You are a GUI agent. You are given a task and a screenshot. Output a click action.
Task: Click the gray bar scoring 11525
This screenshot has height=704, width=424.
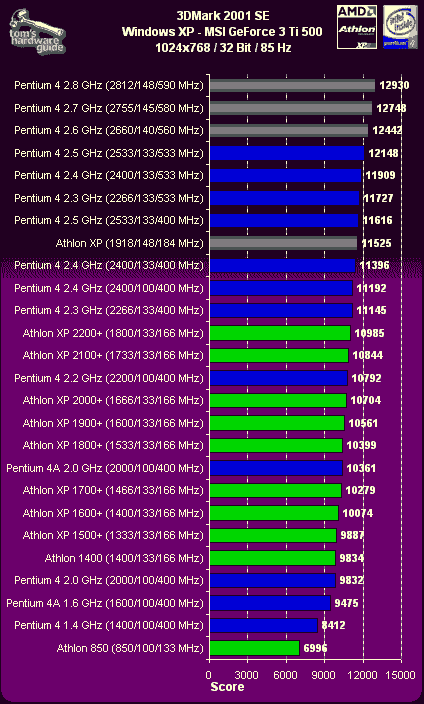pyautogui.click(x=283, y=243)
